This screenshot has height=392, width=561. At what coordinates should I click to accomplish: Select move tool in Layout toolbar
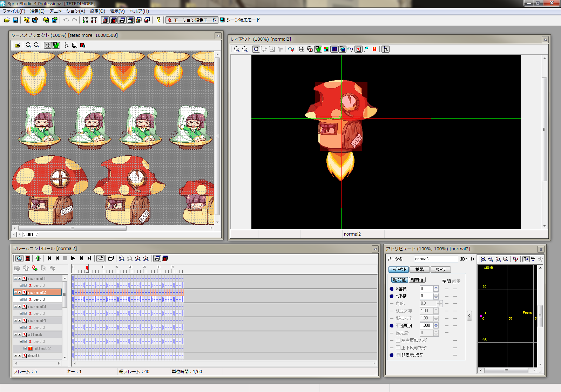click(256, 49)
